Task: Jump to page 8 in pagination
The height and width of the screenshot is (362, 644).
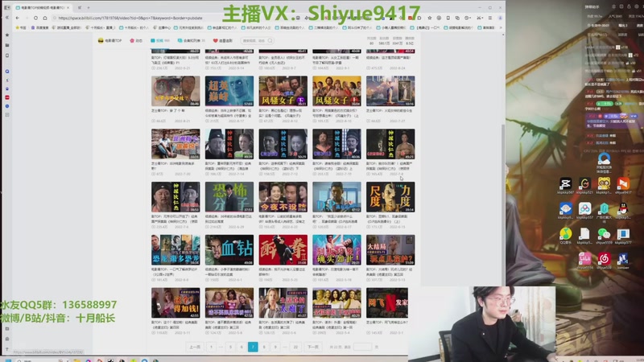Action: tap(264, 347)
